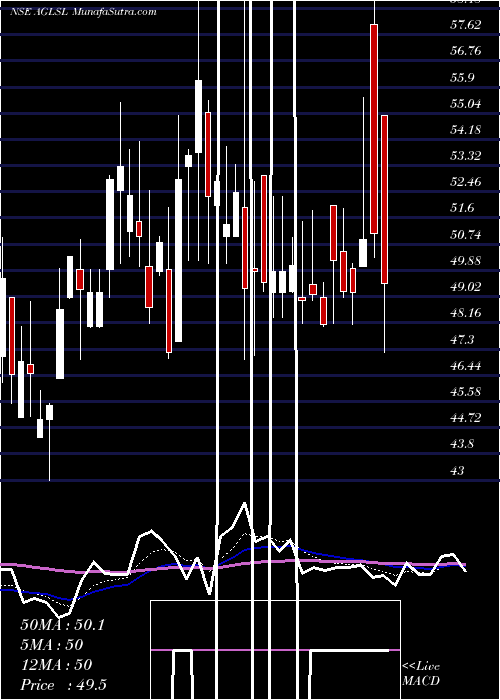Image resolution: width=500 pixels, height=700 pixels.
Task: Click the 12MA : 50 readout
Action: click(x=56, y=665)
